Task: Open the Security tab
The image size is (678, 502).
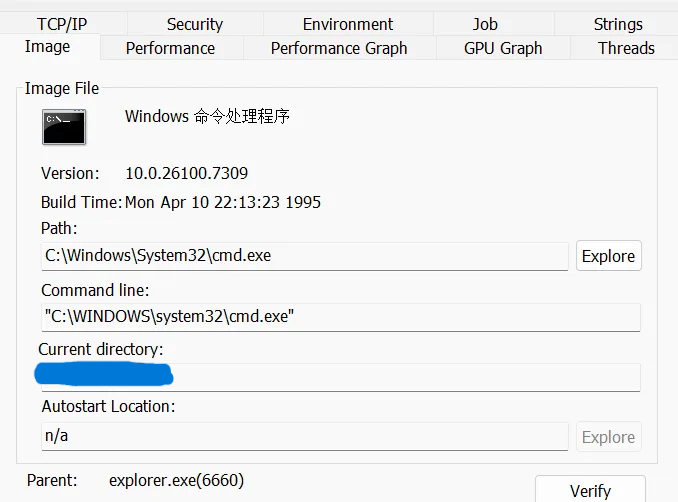Action: 195,24
